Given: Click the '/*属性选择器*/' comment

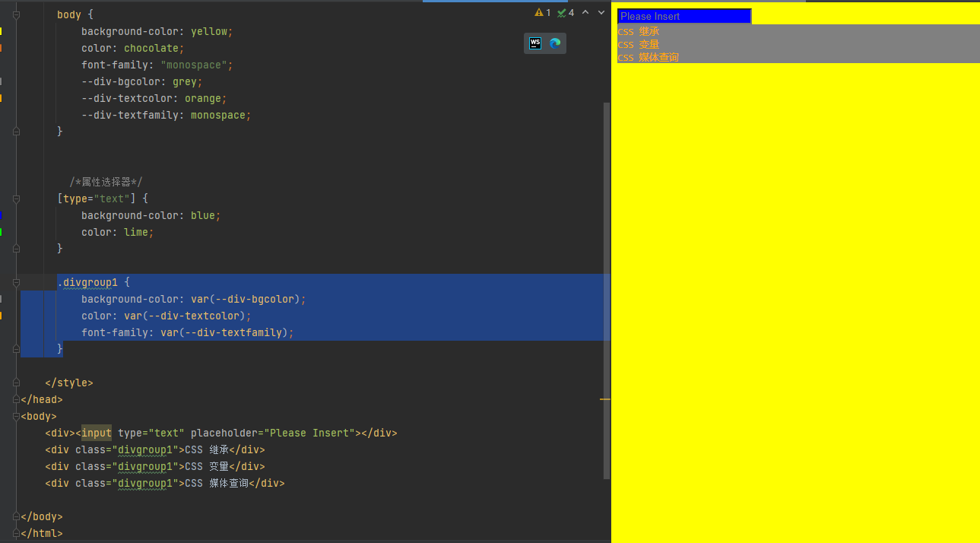Looking at the screenshot, I should [106, 182].
